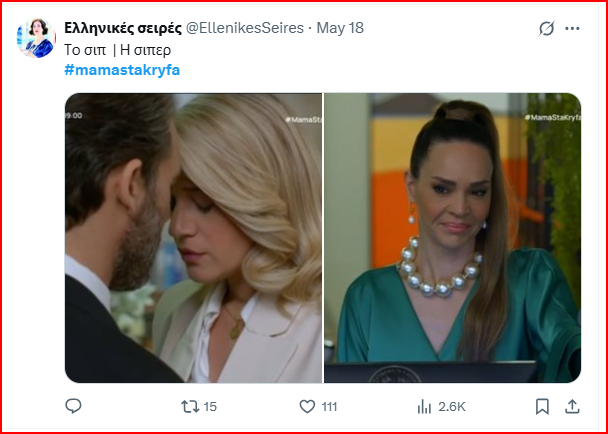The image size is (608, 434).
Task: Open the #mamastakryfa hashtag
Action: [x=122, y=69]
